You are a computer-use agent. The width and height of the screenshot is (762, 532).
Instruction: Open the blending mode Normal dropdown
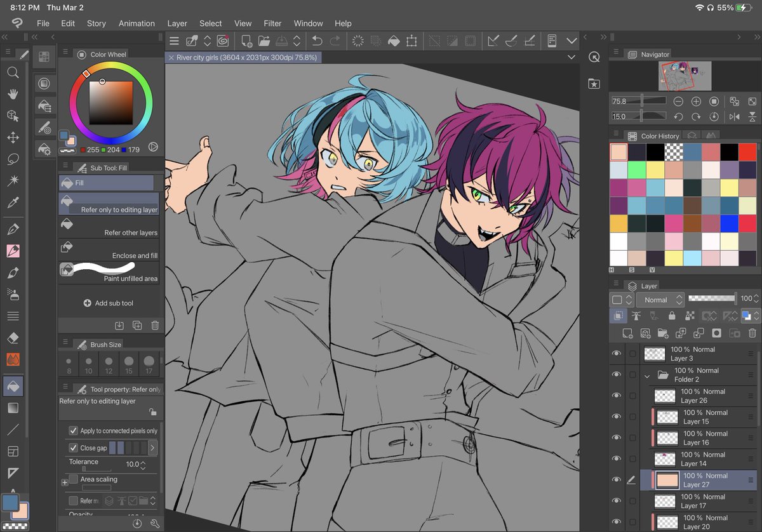point(662,300)
